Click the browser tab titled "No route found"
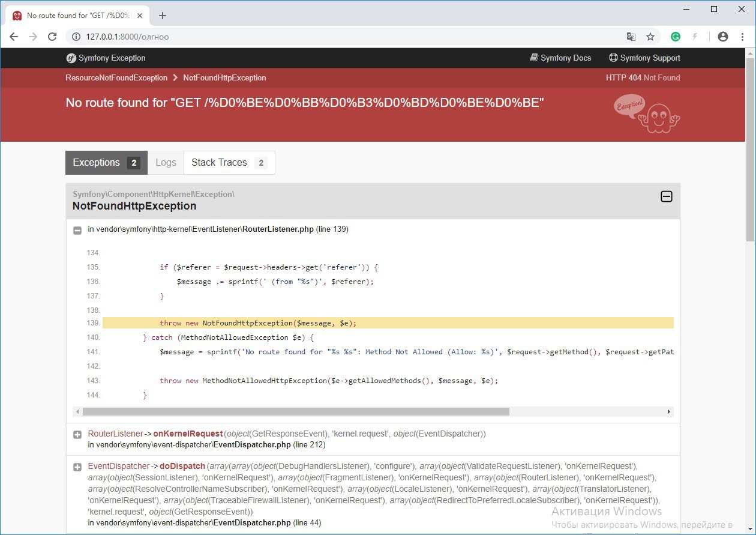This screenshot has width=756, height=535. [x=78, y=16]
